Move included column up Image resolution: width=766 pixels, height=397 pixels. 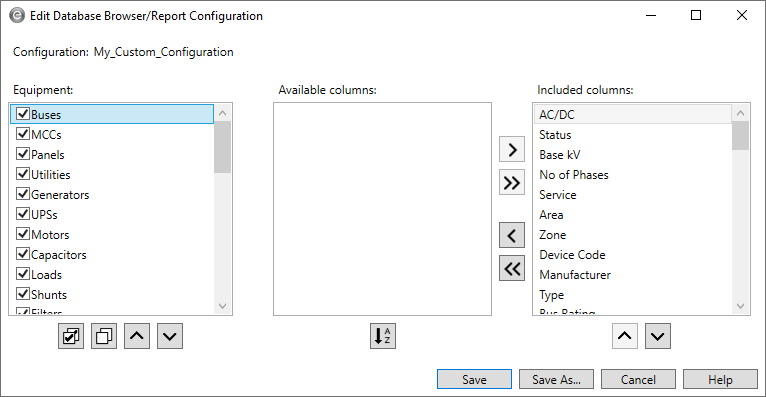click(x=625, y=336)
